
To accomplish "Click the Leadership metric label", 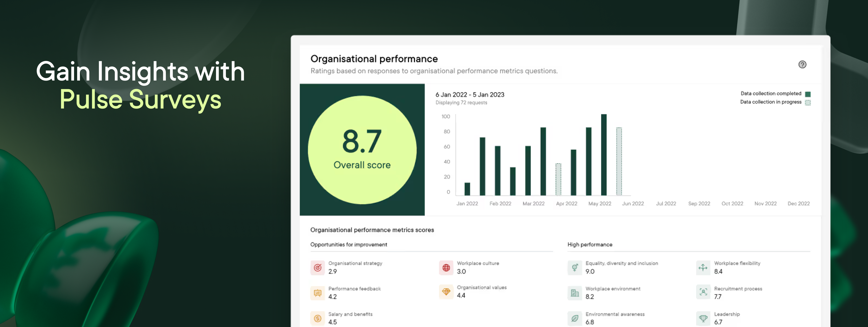I will coord(727,314).
